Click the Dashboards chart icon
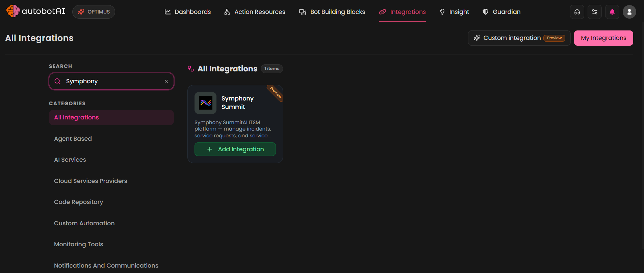This screenshot has height=273, width=644. tap(168, 12)
